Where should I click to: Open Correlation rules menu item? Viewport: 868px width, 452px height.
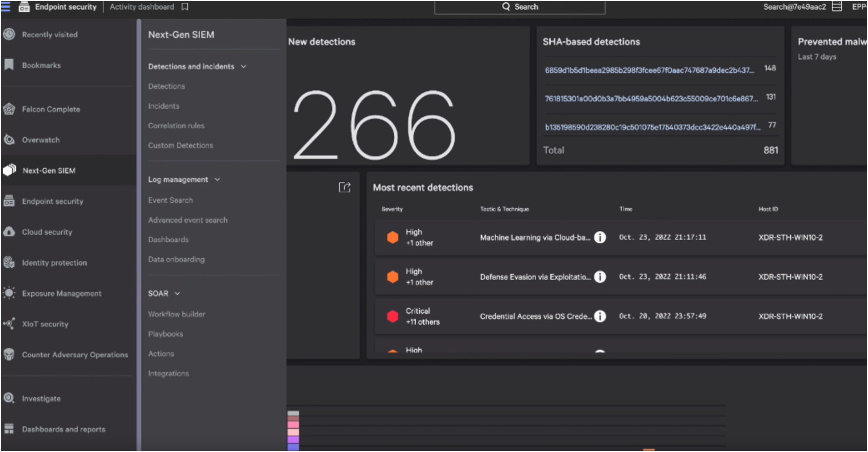176,125
